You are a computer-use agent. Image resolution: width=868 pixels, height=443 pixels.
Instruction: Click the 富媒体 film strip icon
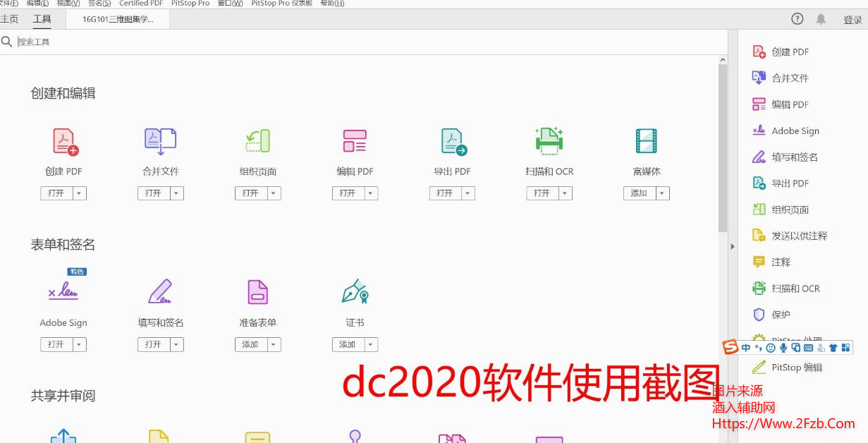pyautogui.click(x=646, y=141)
